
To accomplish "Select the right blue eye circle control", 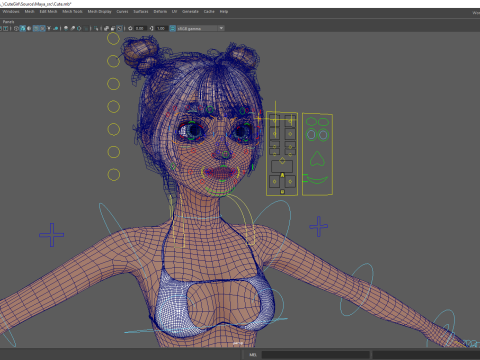I will click(x=323, y=135).
